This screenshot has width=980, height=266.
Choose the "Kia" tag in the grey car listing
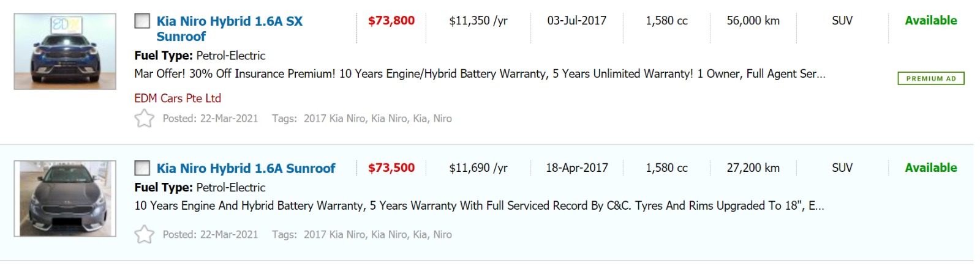coord(420,235)
